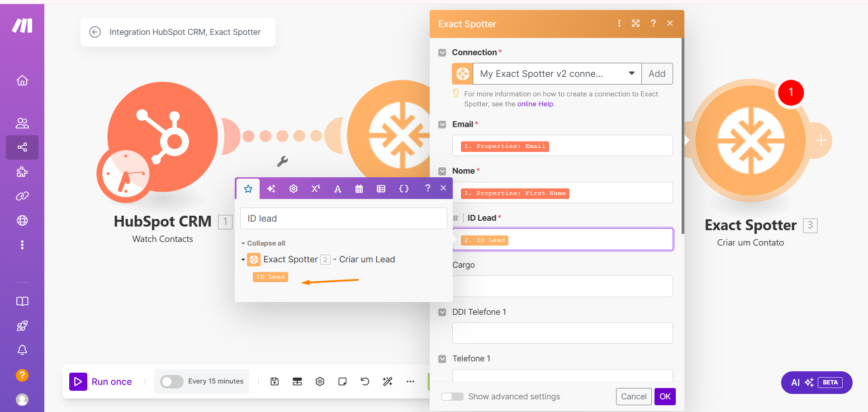Open the AI BETA assistant button
Image resolution: width=868 pixels, height=412 pixels.
pyautogui.click(x=816, y=383)
